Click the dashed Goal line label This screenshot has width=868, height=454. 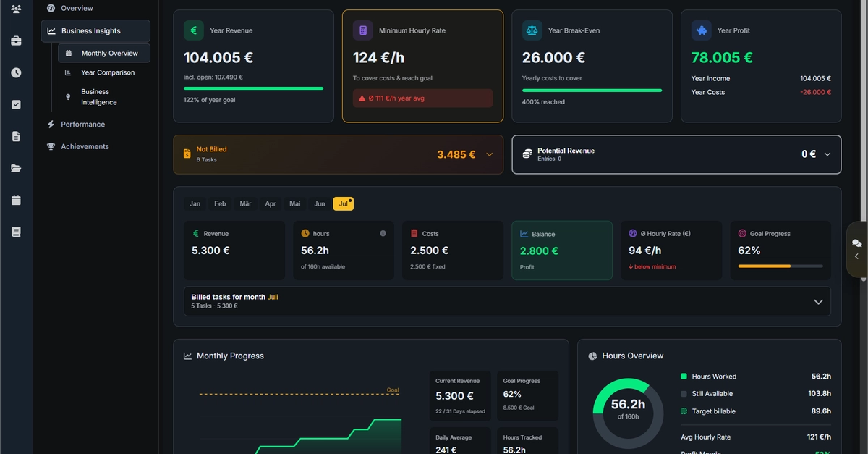[x=393, y=390]
